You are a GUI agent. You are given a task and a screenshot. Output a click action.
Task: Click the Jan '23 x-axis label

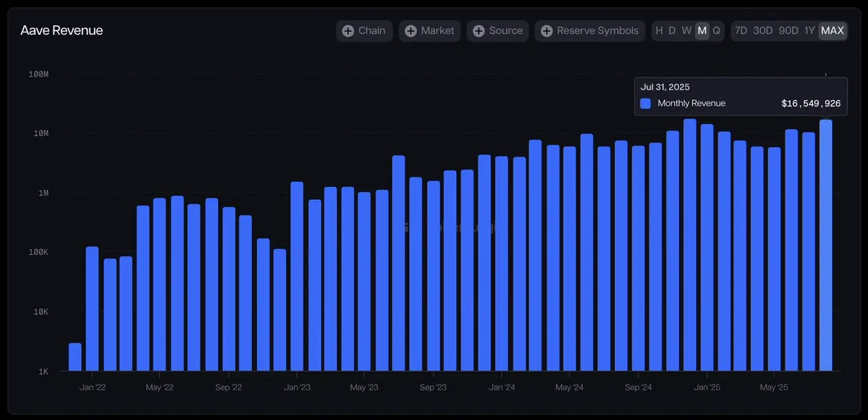point(298,387)
